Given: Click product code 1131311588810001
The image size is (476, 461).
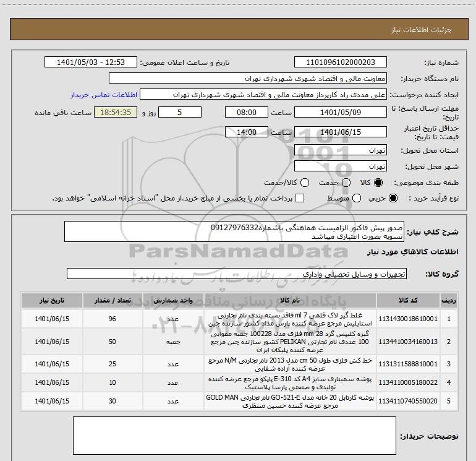Looking at the screenshot, I should point(408,364).
